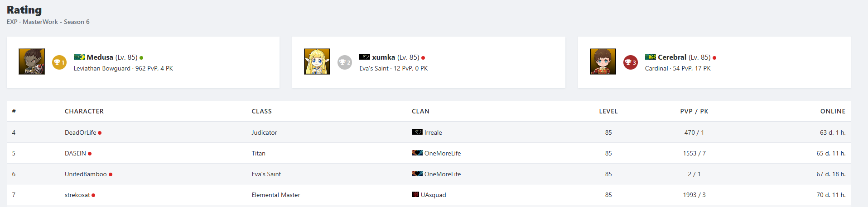
Task: Click the UAsquad clan crest icon
Action: (415, 194)
